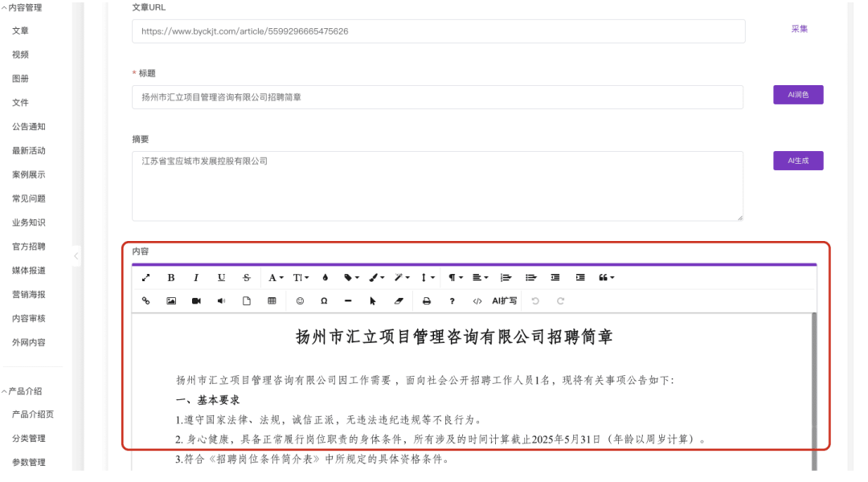Insert audio with the speaker icon
Viewport: 868px width, 482px height.
pos(222,301)
